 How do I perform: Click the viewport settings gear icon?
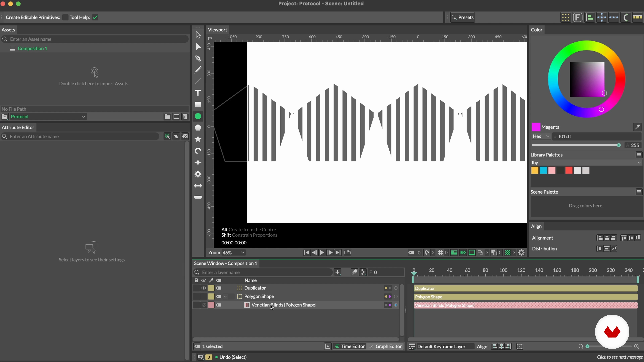pyautogui.click(x=521, y=253)
